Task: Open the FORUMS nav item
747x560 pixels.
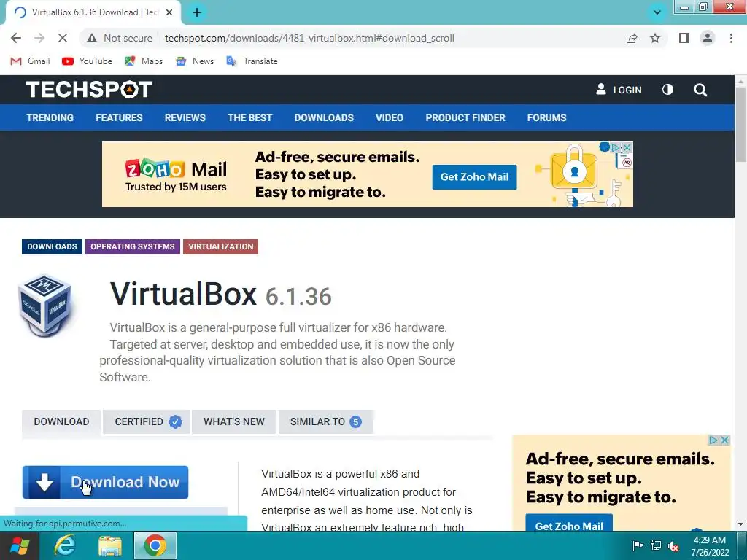Action: 547,117
